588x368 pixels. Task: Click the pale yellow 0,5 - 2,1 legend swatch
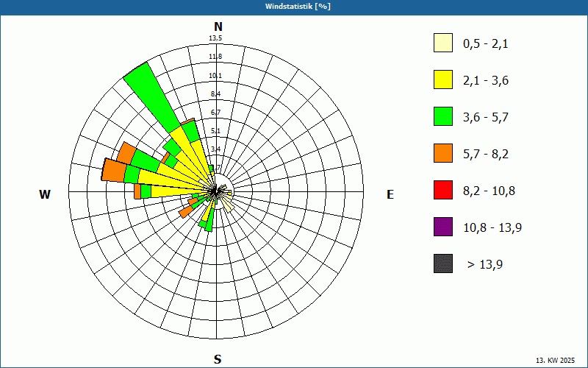443,43
